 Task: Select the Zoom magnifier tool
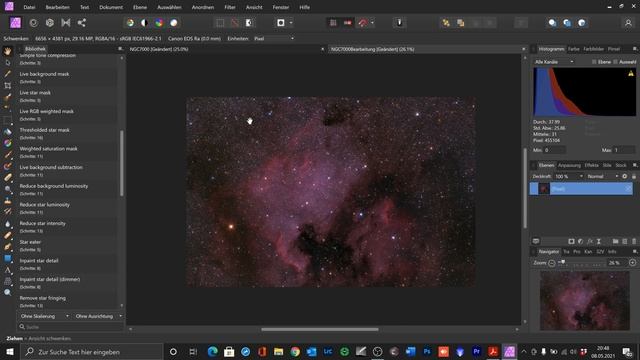(7, 292)
